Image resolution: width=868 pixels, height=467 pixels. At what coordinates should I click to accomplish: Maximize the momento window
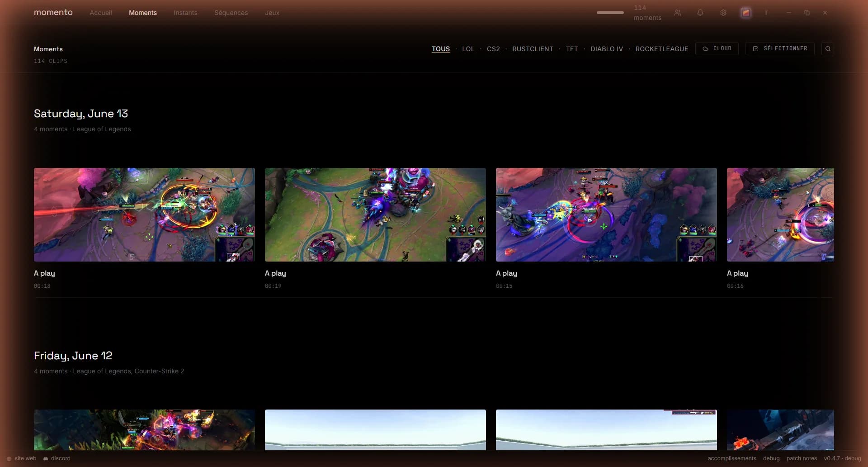(x=807, y=13)
